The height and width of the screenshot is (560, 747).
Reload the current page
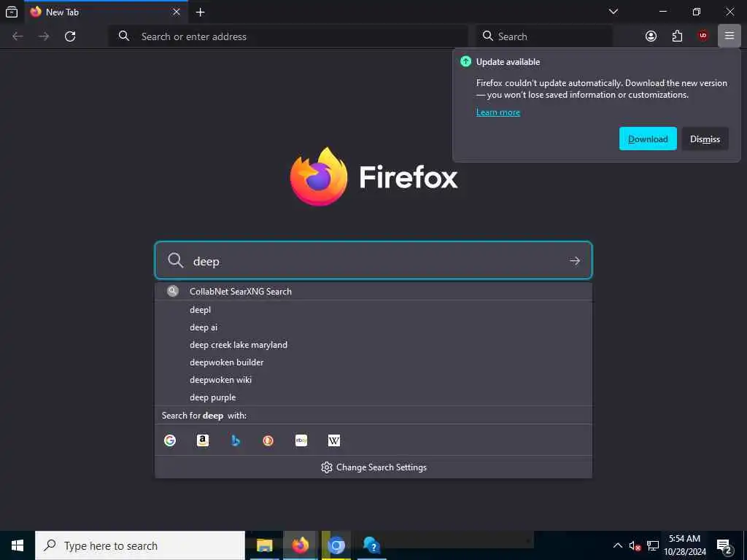(x=70, y=36)
